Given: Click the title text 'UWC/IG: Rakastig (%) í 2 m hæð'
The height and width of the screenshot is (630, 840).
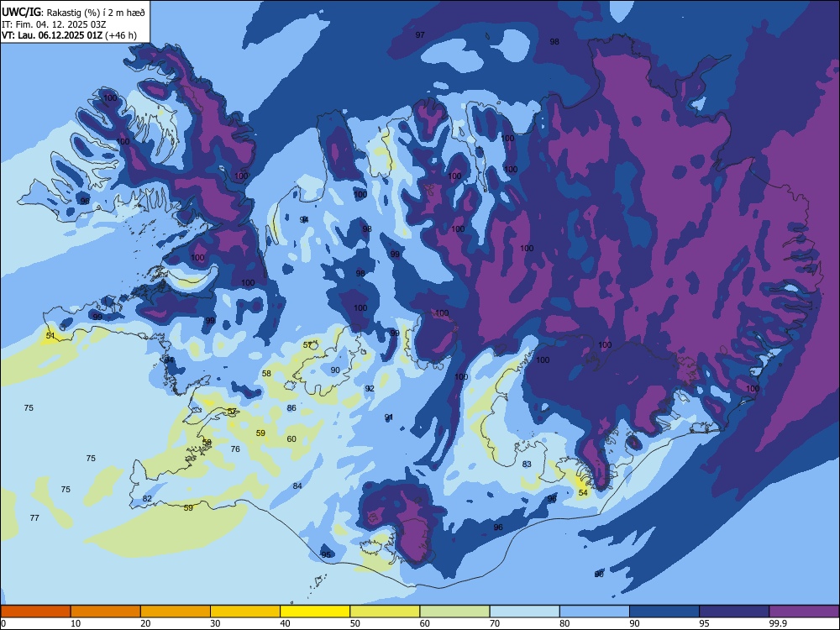Looking at the screenshot, I should pos(73,12).
